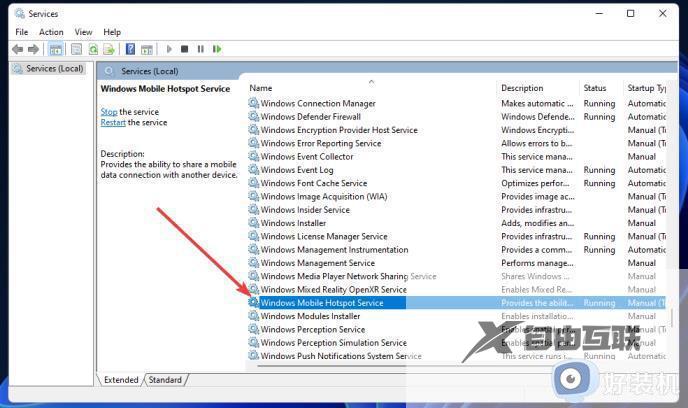The width and height of the screenshot is (688, 408).
Task: Sort by the Startup Type column header
Action: pos(645,88)
